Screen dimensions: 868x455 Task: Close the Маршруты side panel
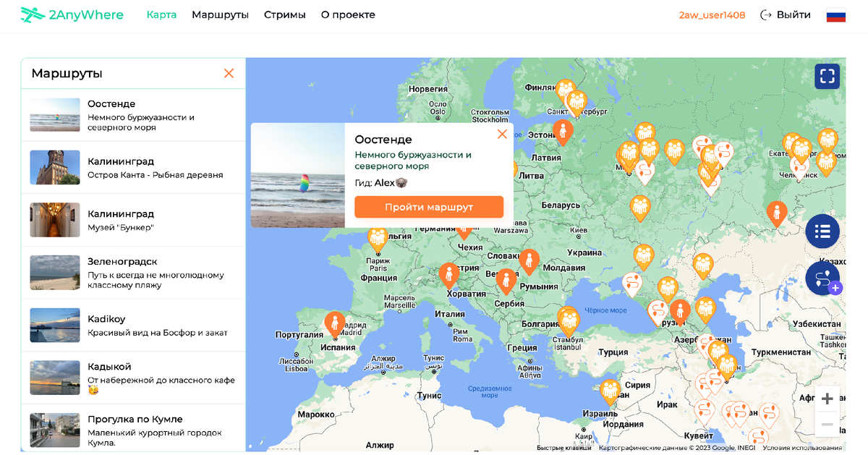[x=229, y=73]
